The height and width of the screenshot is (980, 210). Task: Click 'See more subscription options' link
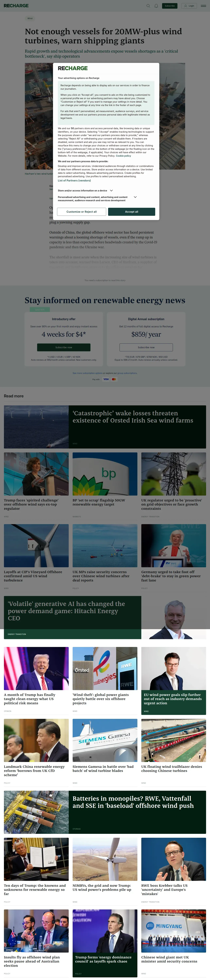click(x=88, y=373)
